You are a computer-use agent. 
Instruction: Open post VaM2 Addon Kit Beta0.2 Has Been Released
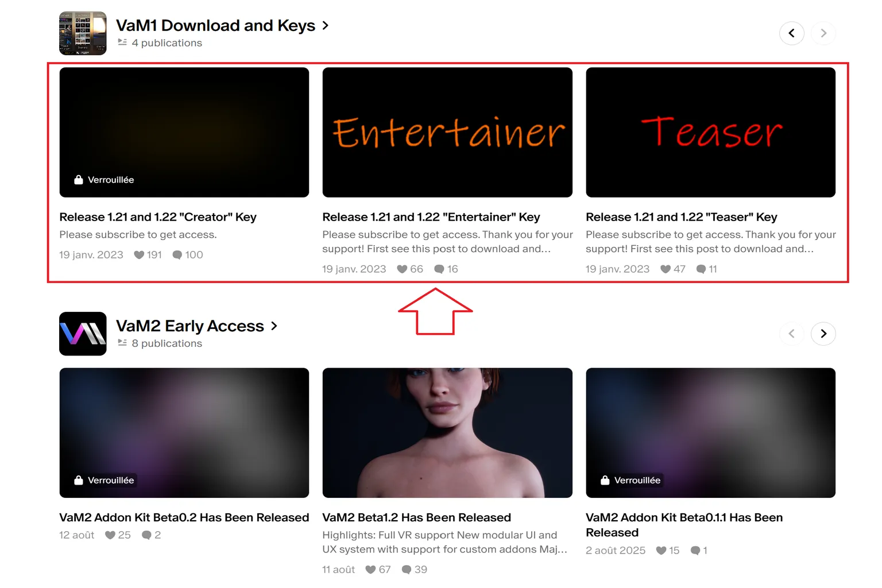(x=184, y=517)
